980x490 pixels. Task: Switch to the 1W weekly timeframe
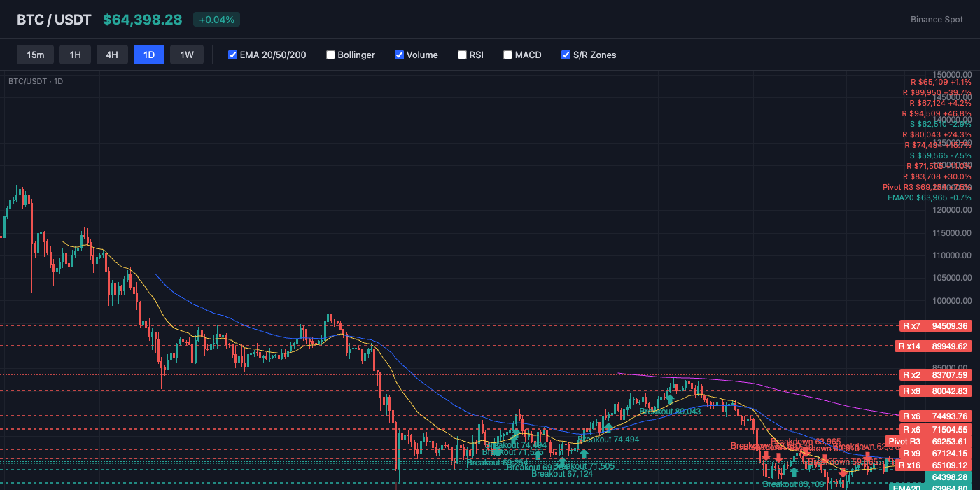(x=187, y=55)
